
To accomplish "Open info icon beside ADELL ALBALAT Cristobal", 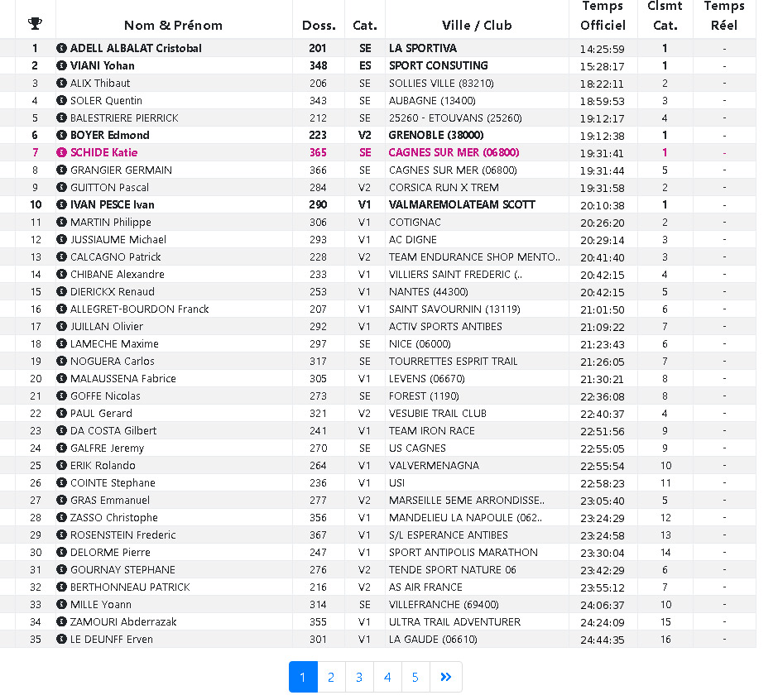I will pos(61,48).
